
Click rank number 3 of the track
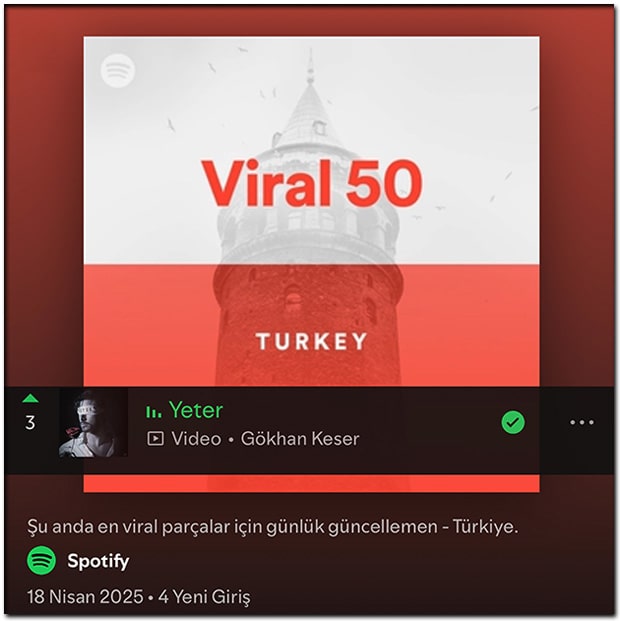coord(31,423)
